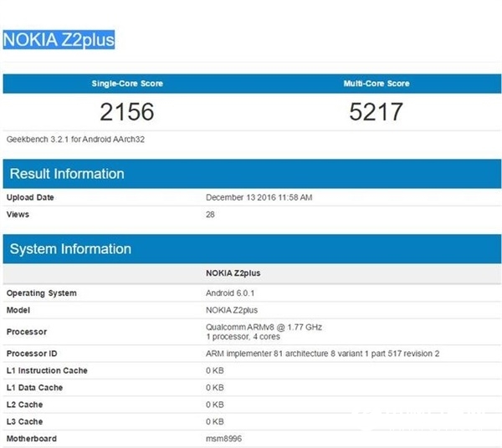Select the Upload Date row label
This screenshot has width=502, height=448.
click(x=32, y=197)
